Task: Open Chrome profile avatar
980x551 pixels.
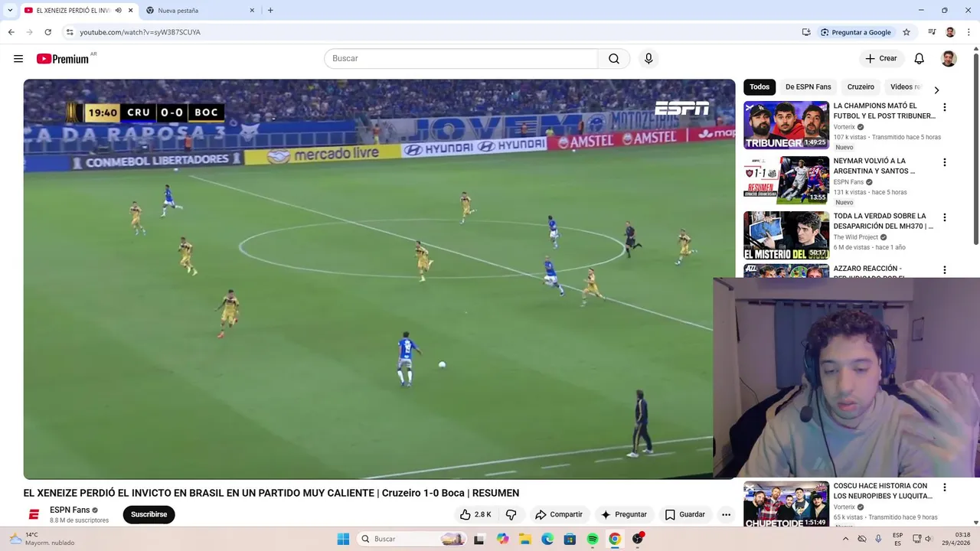Action: [x=950, y=32]
